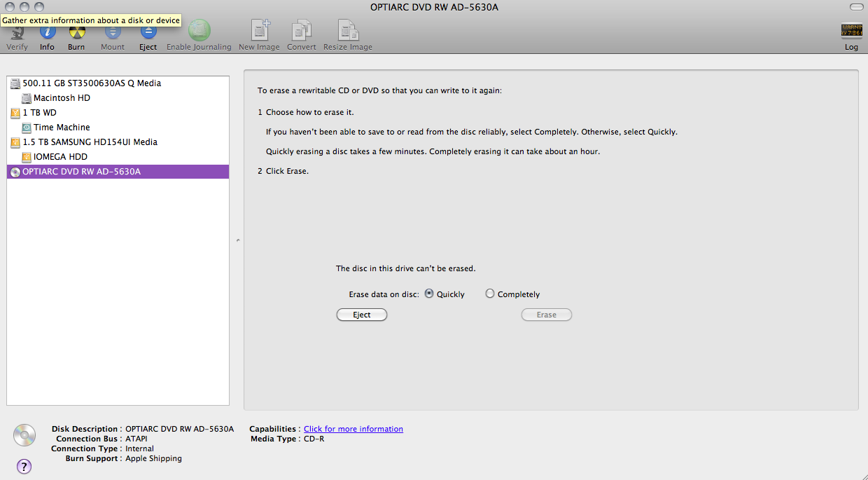The width and height of the screenshot is (868, 480).
Task: Click the Resize Image toolbar icon
Action: coord(348,30)
